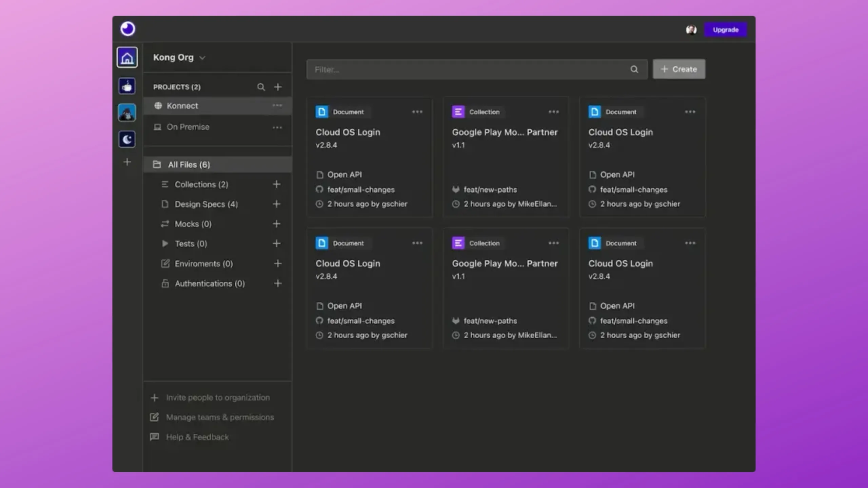Add a new environment via plus icon
Screen dimensions: 868x488
[278, 263]
